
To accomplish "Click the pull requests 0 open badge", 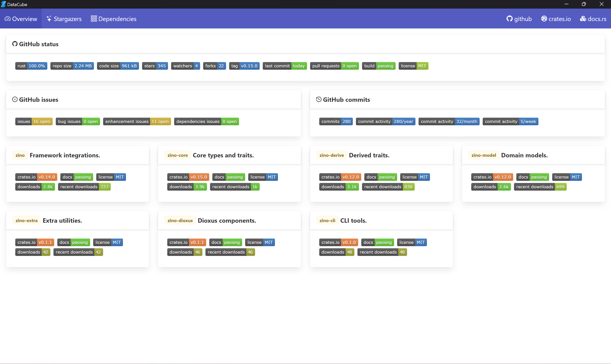I will tap(335, 66).
